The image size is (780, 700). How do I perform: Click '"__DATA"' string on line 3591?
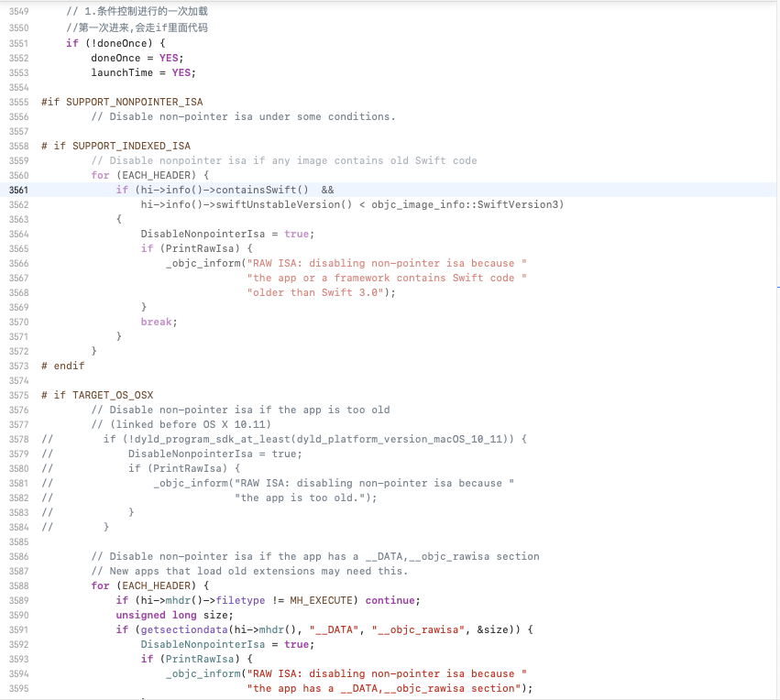tap(334, 629)
